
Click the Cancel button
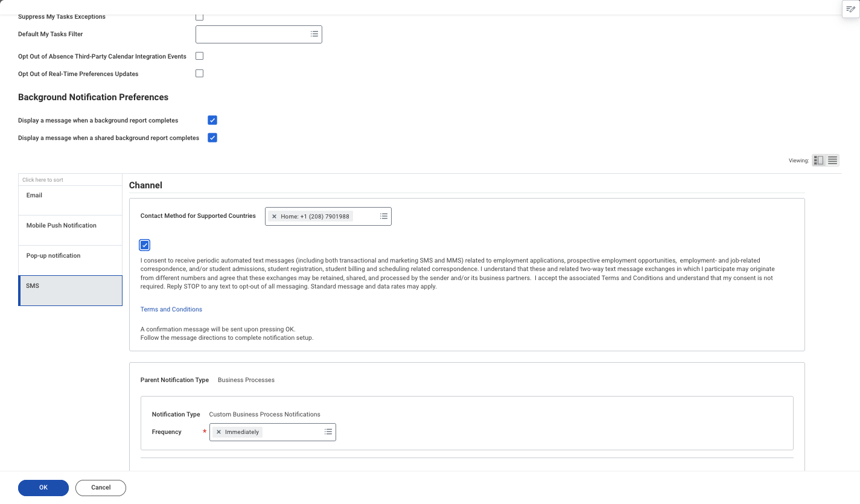pos(101,488)
